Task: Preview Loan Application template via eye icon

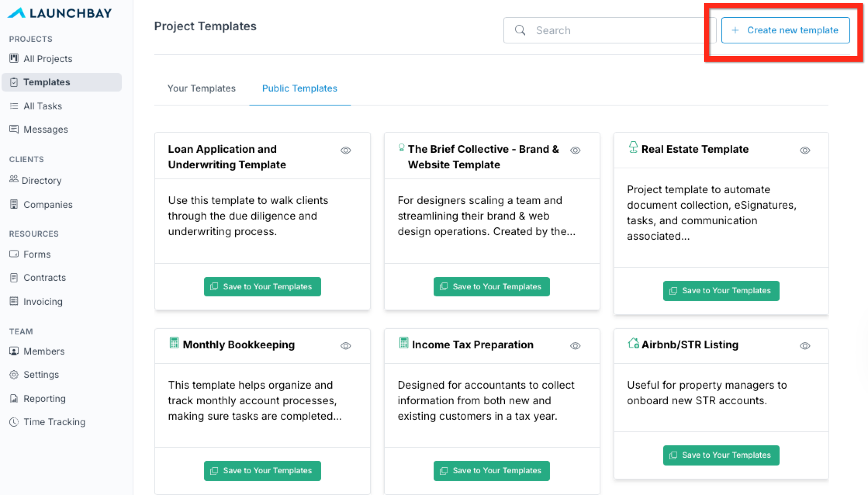Action: (346, 150)
